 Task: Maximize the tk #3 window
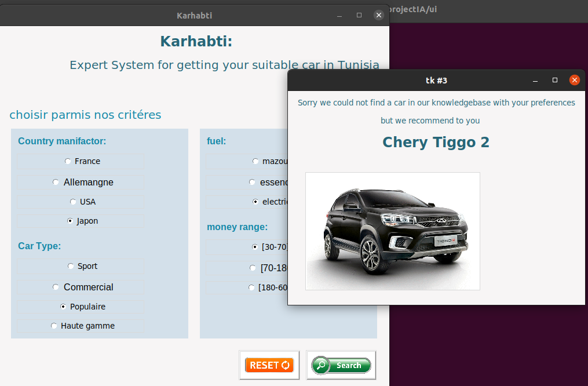tap(554, 80)
